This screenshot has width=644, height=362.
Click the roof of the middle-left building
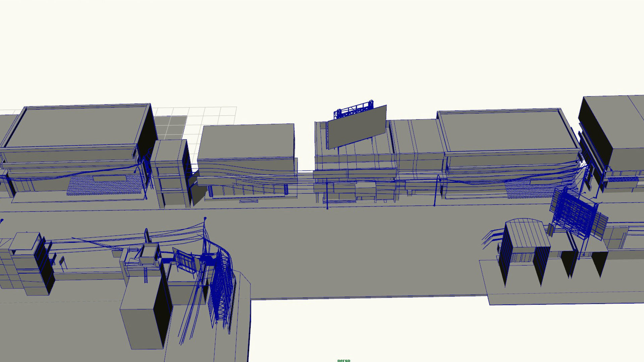pos(247,140)
